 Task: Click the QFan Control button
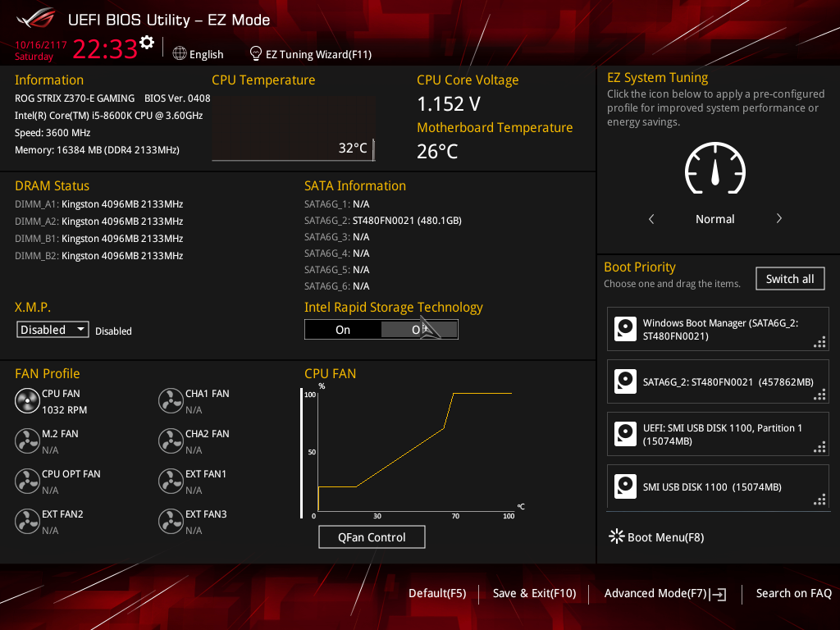point(372,536)
